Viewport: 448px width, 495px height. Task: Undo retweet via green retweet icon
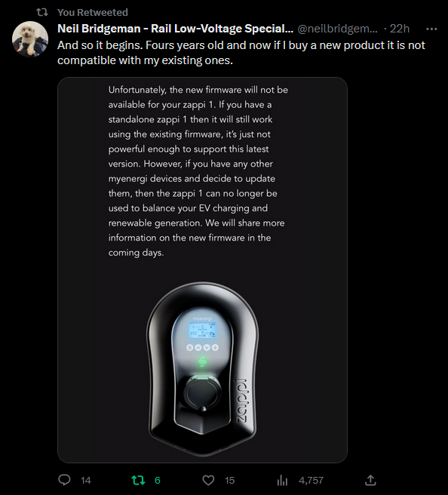pyautogui.click(x=138, y=480)
